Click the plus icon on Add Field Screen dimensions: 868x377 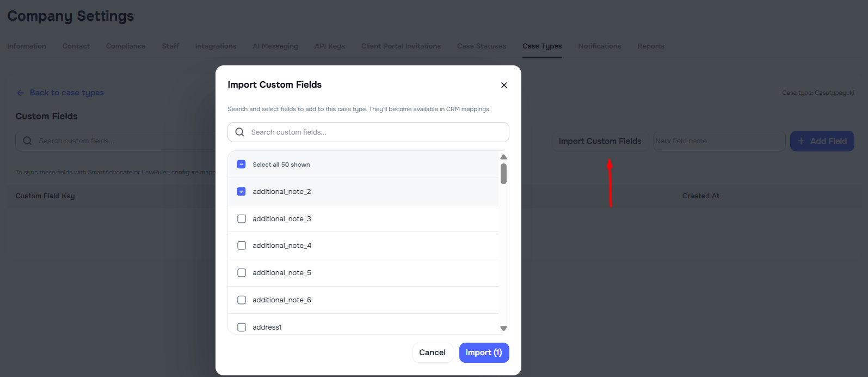pos(801,141)
